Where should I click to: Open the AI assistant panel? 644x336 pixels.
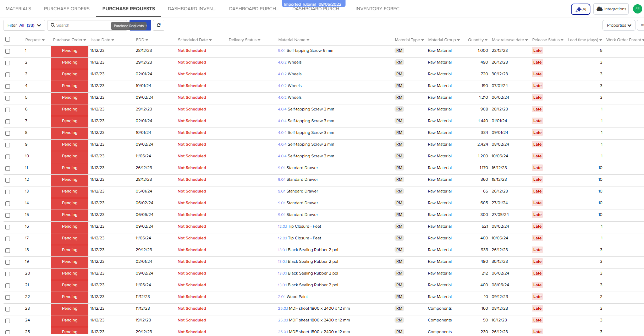(580, 9)
